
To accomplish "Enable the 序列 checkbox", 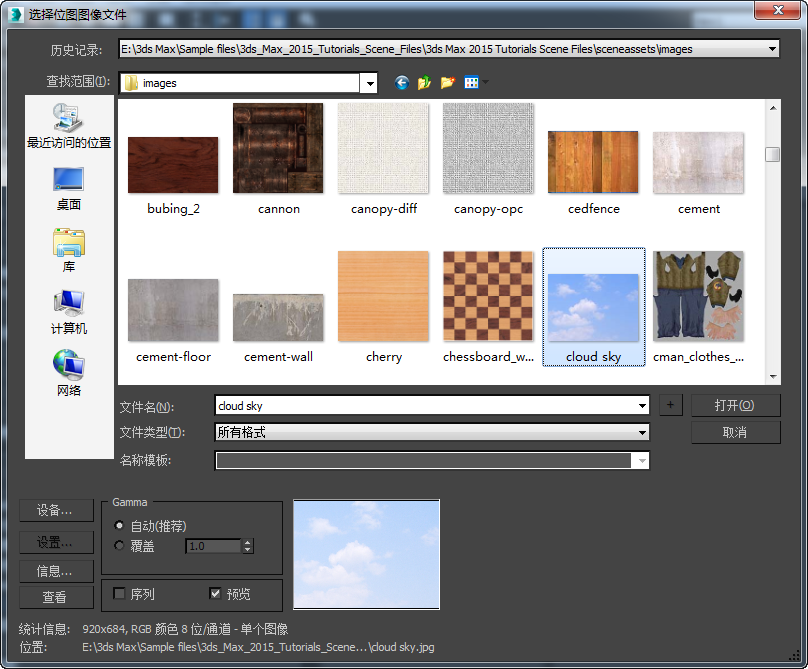I will [120, 594].
